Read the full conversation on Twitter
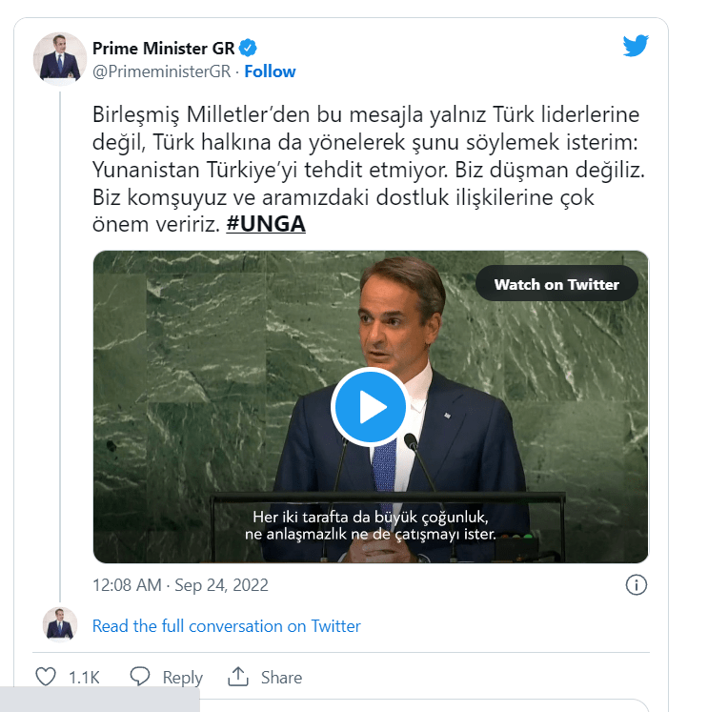 pyautogui.click(x=227, y=626)
